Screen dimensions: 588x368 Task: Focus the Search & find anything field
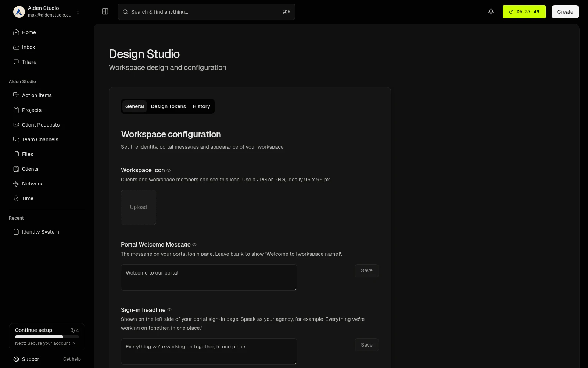click(x=207, y=12)
